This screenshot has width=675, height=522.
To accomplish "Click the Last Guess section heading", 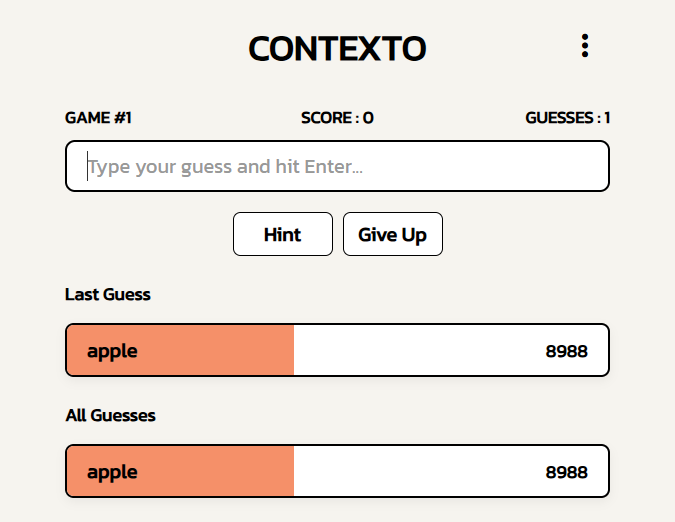I will (x=108, y=294).
